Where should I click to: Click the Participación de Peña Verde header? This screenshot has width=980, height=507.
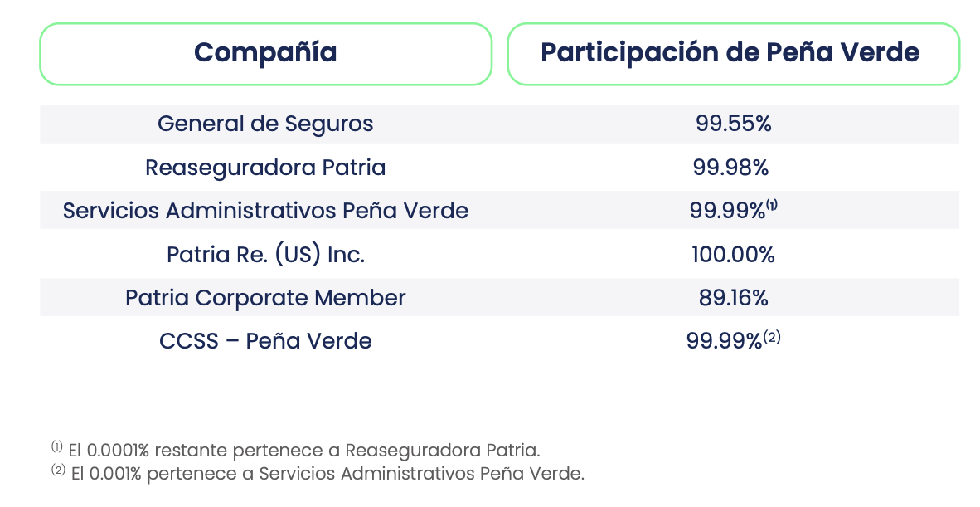pos(730,53)
